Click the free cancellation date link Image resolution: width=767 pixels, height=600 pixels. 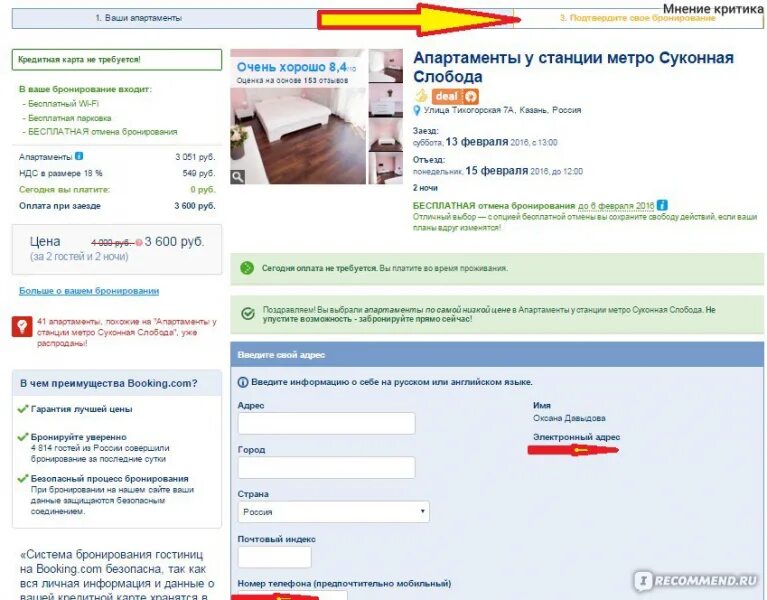(616, 206)
